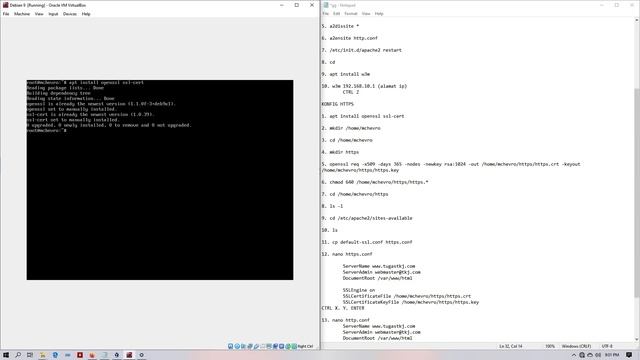Open Notepad Help menu

pos(379,14)
